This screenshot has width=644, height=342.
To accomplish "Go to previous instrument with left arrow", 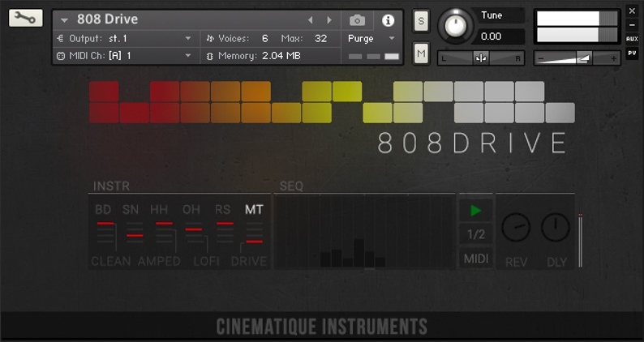I will [x=310, y=20].
